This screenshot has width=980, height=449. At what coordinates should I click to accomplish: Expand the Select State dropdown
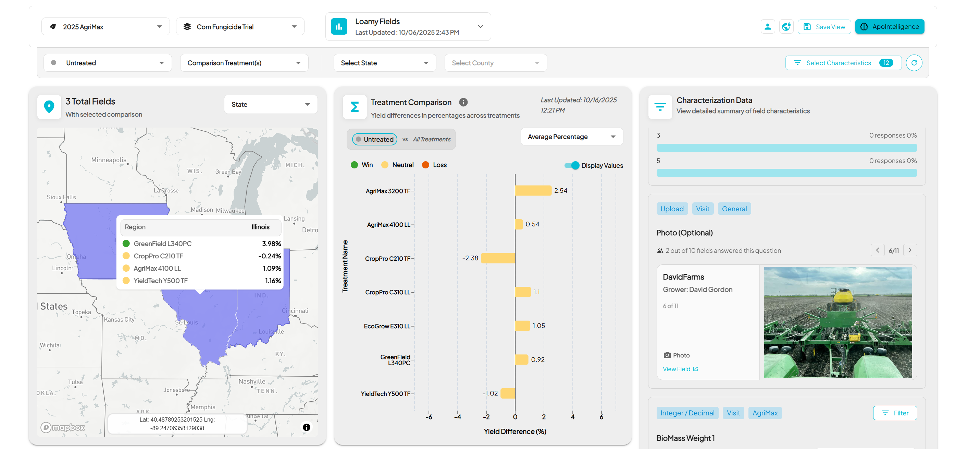[384, 63]
